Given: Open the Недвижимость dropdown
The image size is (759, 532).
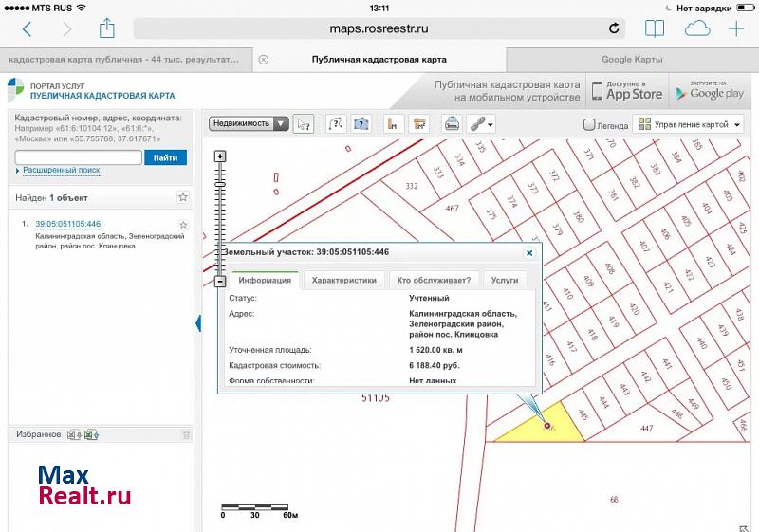Looking at the screenshot, I should (250, 123).
